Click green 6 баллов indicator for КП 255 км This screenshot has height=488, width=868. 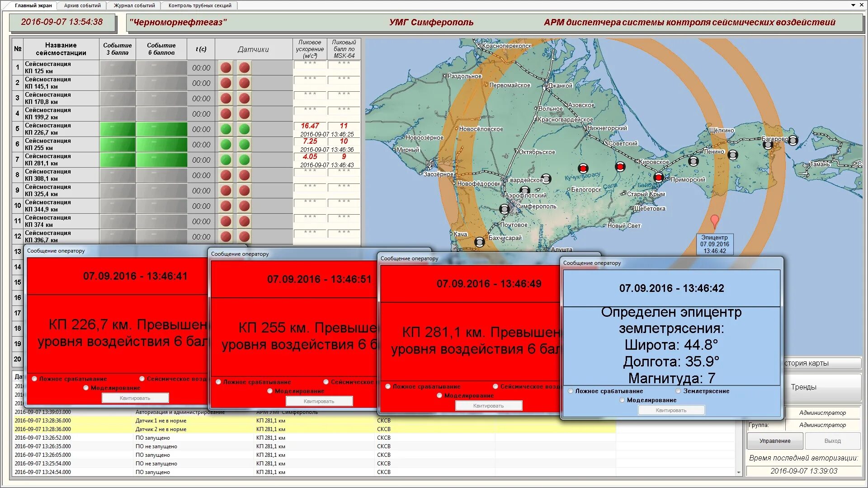161,145
